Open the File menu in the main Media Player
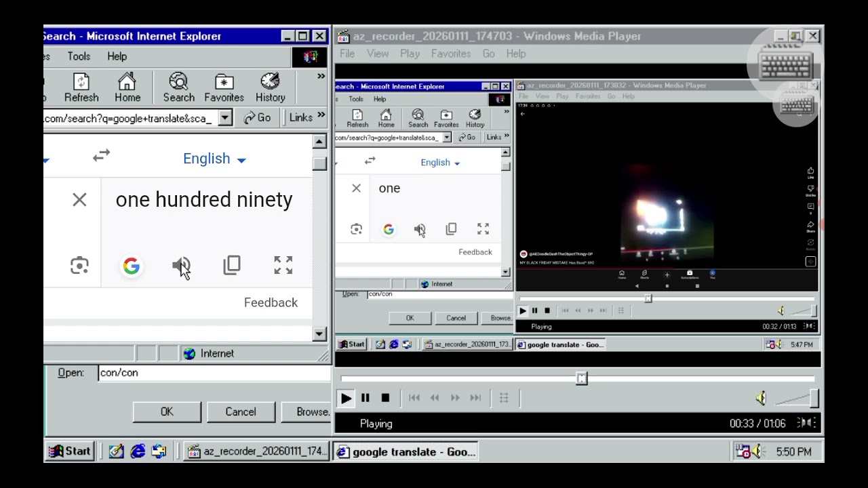 [x=347, y=54]
